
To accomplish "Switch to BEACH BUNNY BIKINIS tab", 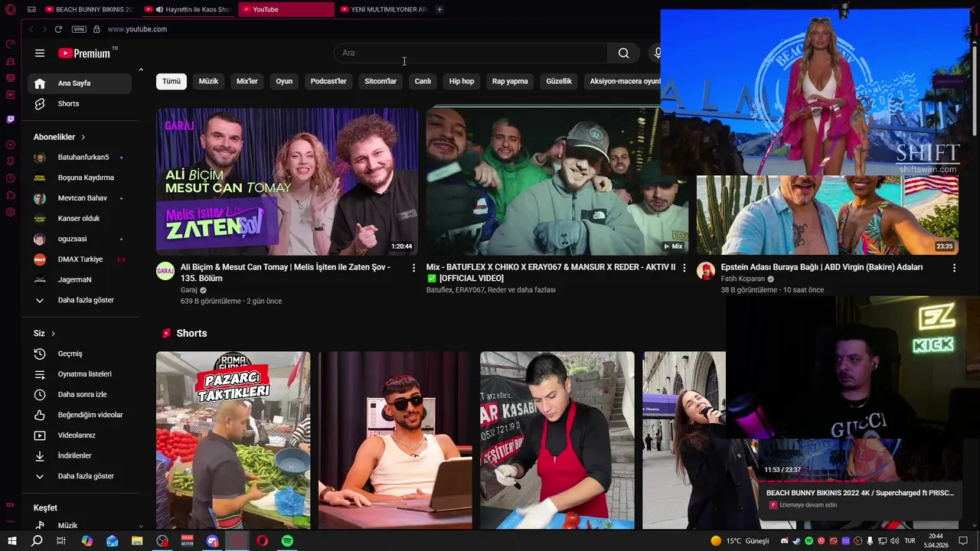I will [90, 9].
